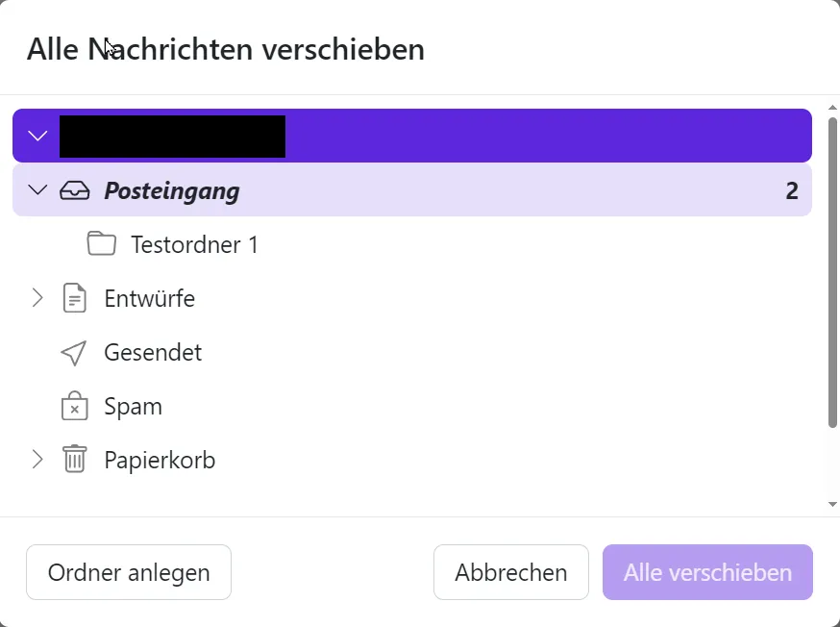
Task: Click the Spam box icon
Action: click(x=74, y=406)
